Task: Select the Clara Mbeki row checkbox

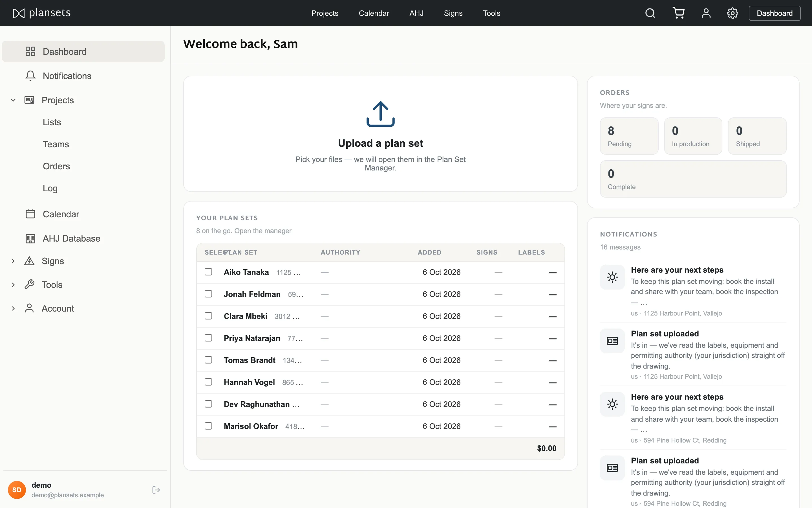Action: point(208,316)
